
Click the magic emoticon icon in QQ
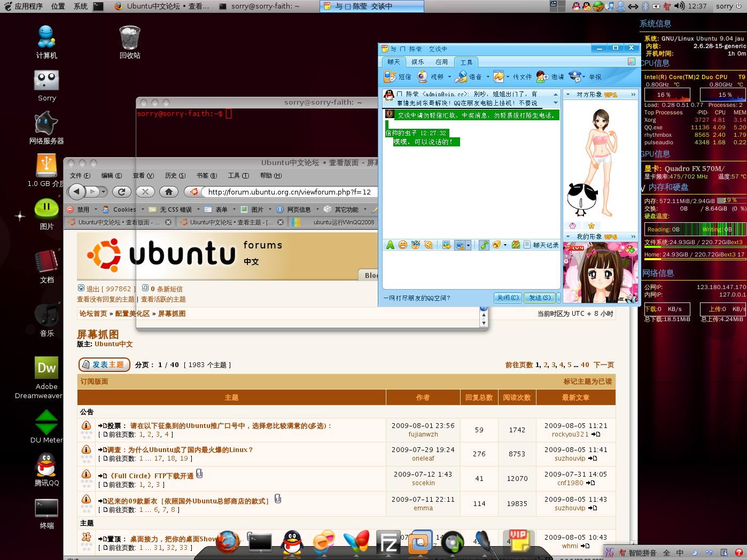click(416, 245)
